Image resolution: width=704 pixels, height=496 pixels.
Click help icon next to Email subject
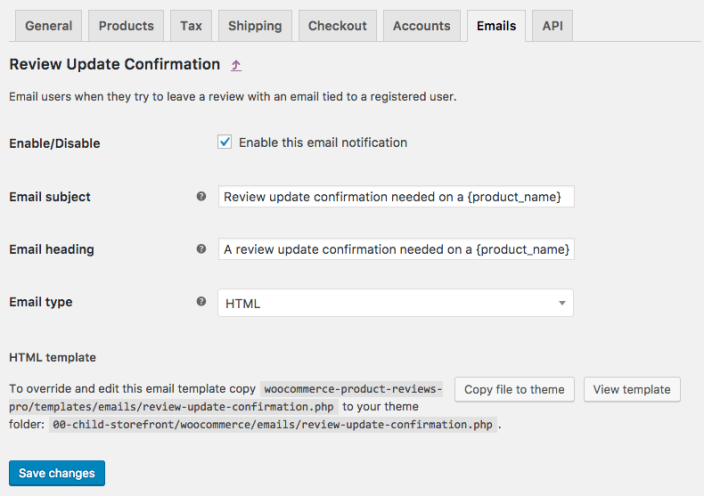click(x=201, y=196)
